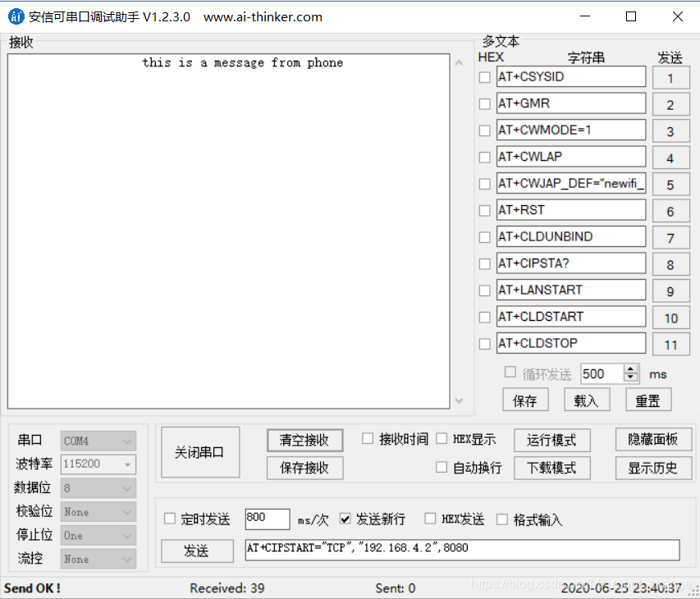Send command number 6 AT+RST
Screen dimensions: 700x599
click(x=671, y=211)
